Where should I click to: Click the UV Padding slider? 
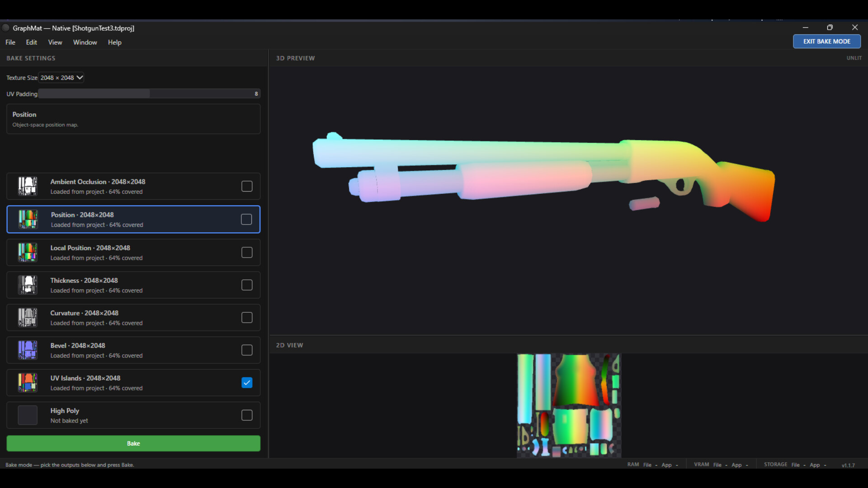(149, 94)
